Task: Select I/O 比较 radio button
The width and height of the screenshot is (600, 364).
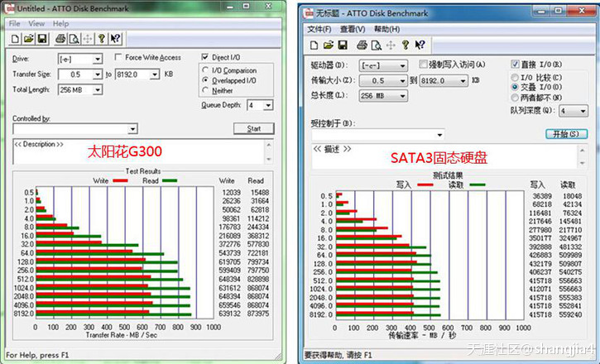Action: click(515, 77)
